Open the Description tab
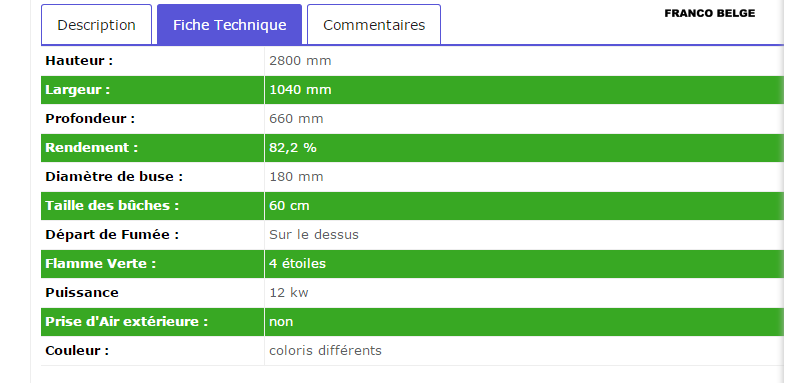Screen dimensions: 785x383 coord(96,25)
